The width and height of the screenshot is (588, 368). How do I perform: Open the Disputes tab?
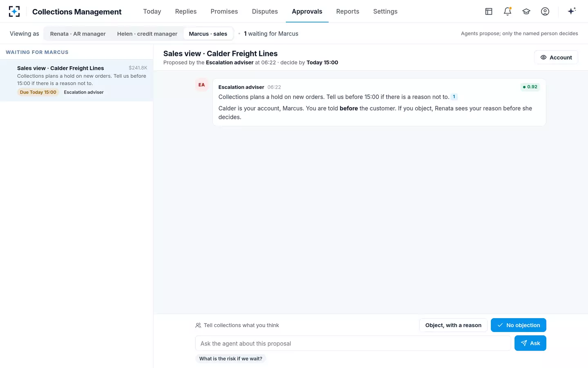[265, 11]
